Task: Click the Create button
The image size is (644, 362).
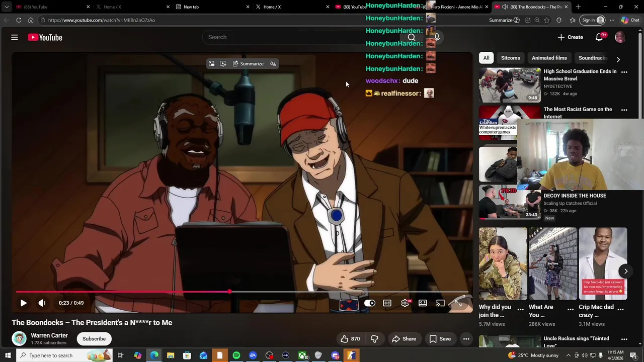Action: [570, 37]
